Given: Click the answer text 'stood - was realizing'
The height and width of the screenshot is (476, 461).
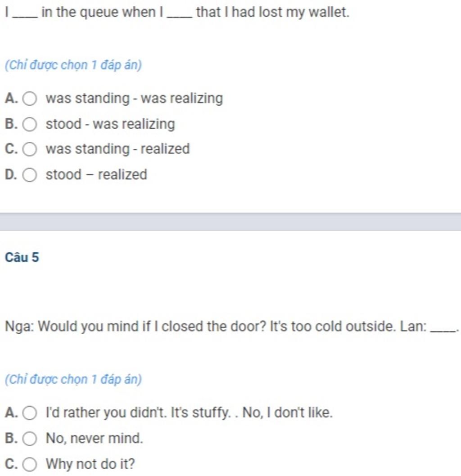Looking at the screenshot, I should point(110,124).
